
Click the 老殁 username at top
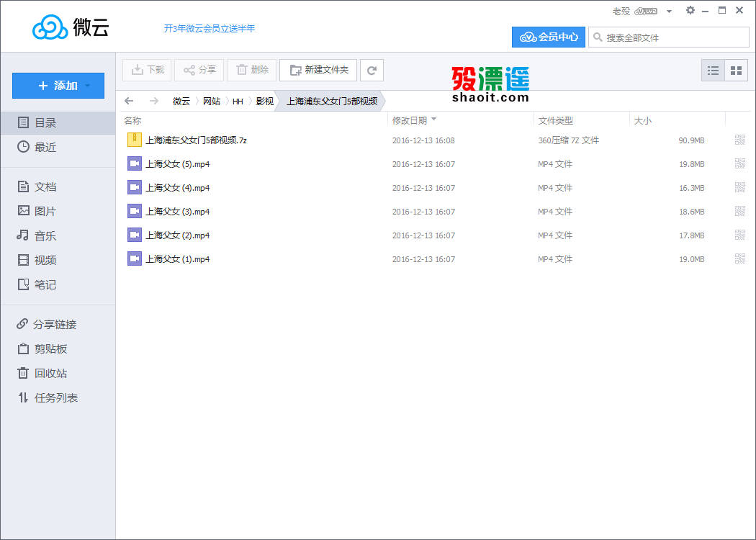621,11
